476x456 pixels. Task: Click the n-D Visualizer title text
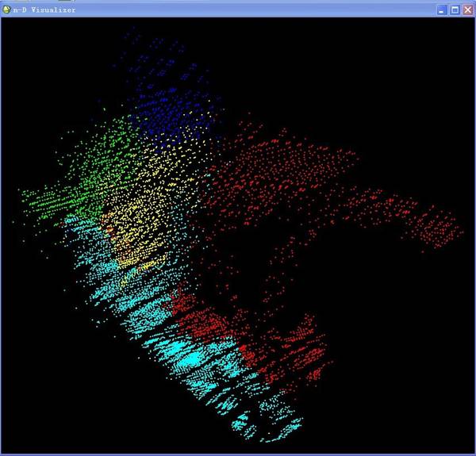click(x=44, y=10)
